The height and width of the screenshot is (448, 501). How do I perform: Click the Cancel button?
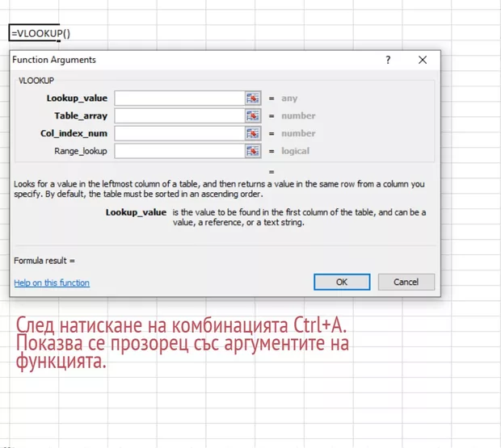(x=406, y=282)
